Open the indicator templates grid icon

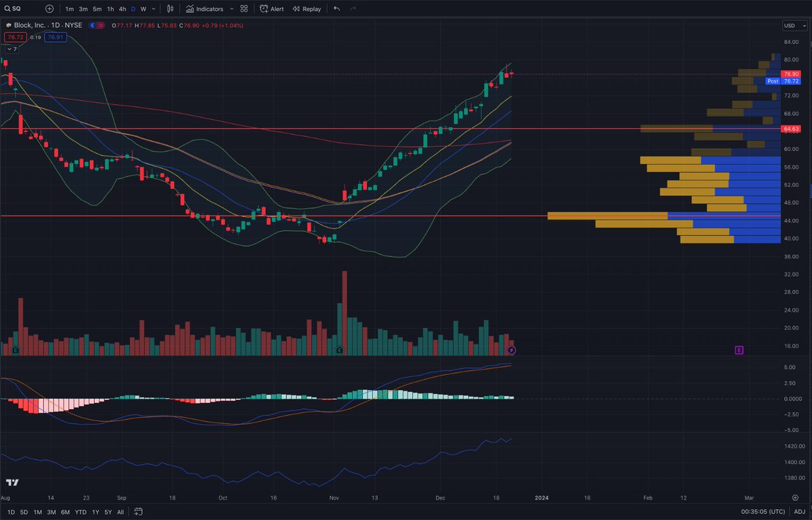point(244,9)
